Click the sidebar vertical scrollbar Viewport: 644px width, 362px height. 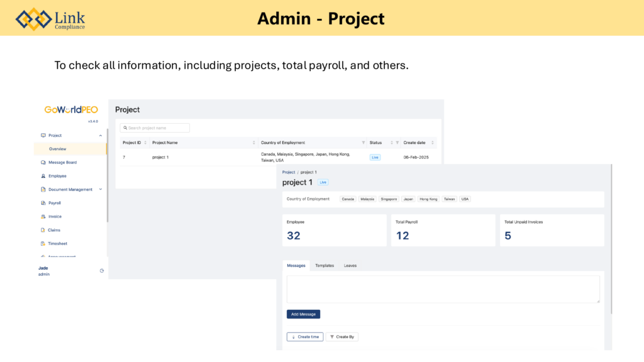point(108,176)
